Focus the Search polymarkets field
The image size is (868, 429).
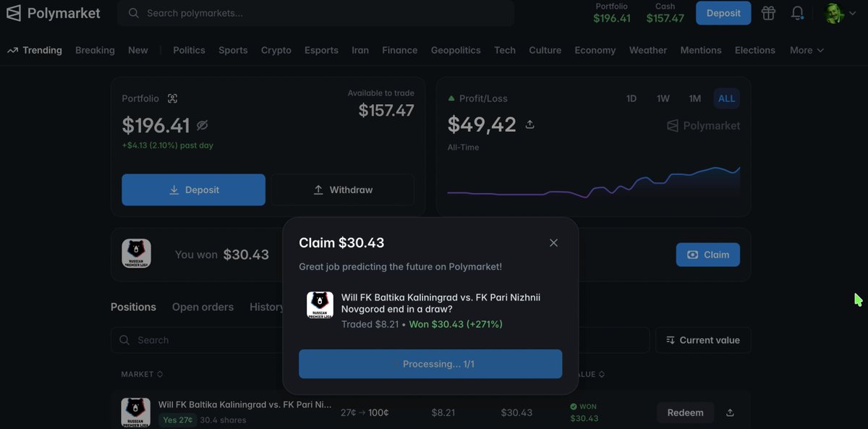pyautogui.click(x=316, y=13)
